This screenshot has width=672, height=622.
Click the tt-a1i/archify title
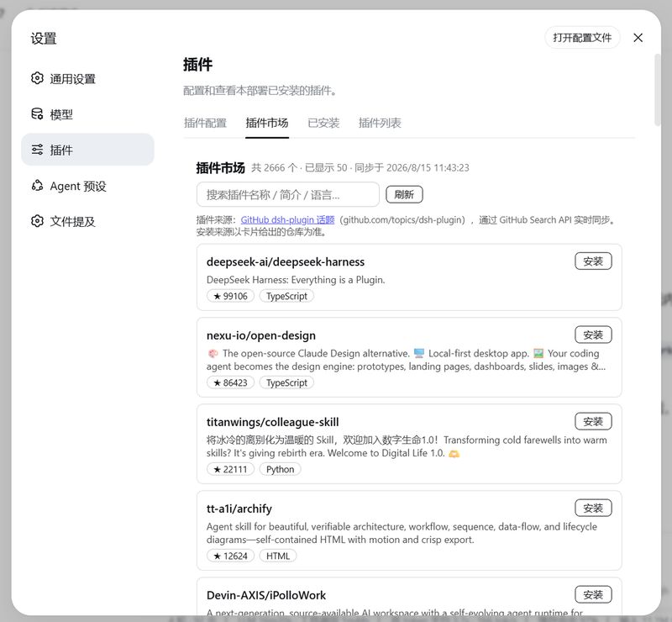click(239, 509)
